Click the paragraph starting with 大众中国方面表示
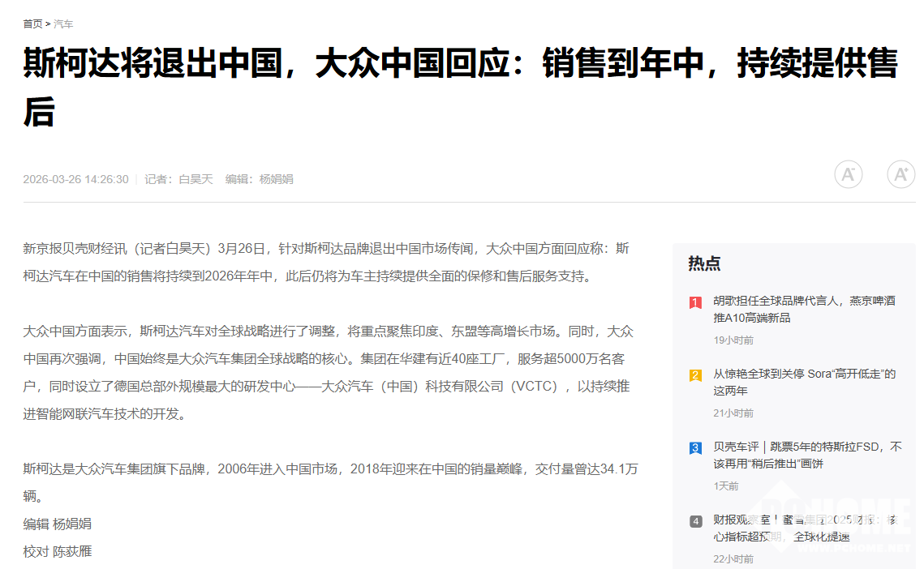924x569 pixels. pos(329,372)
